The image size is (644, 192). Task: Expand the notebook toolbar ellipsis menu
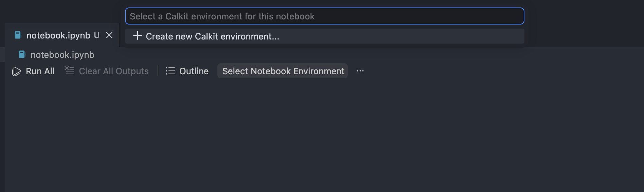[x=360, y=71]
